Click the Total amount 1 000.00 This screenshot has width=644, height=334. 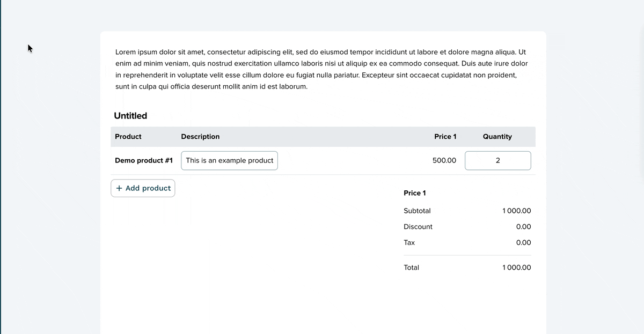point(517,268)
